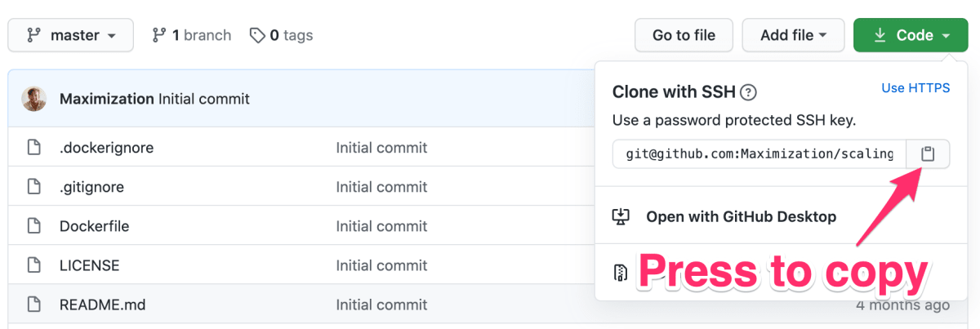Select the SSH clone URL text field
The width and height of the screenshot is (980, 329).
pos(759,153)
